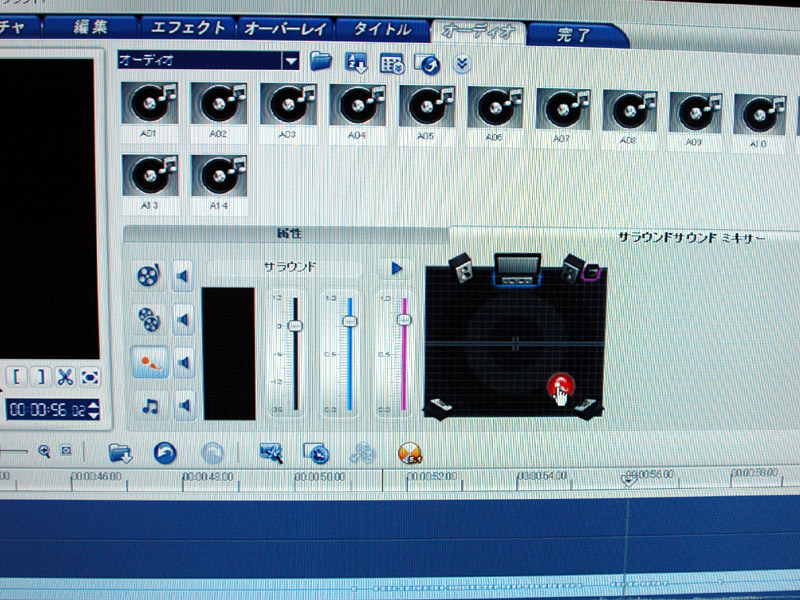
Task: Select audio clip A02
Action: tap(218, 104)
